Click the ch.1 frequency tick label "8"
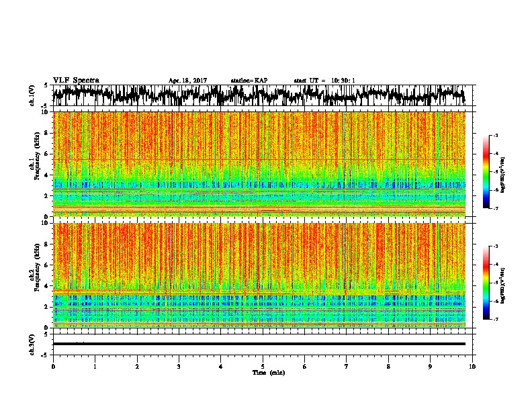Image resolution: width=532 pixels, height=411 pixels. [46, 133]
